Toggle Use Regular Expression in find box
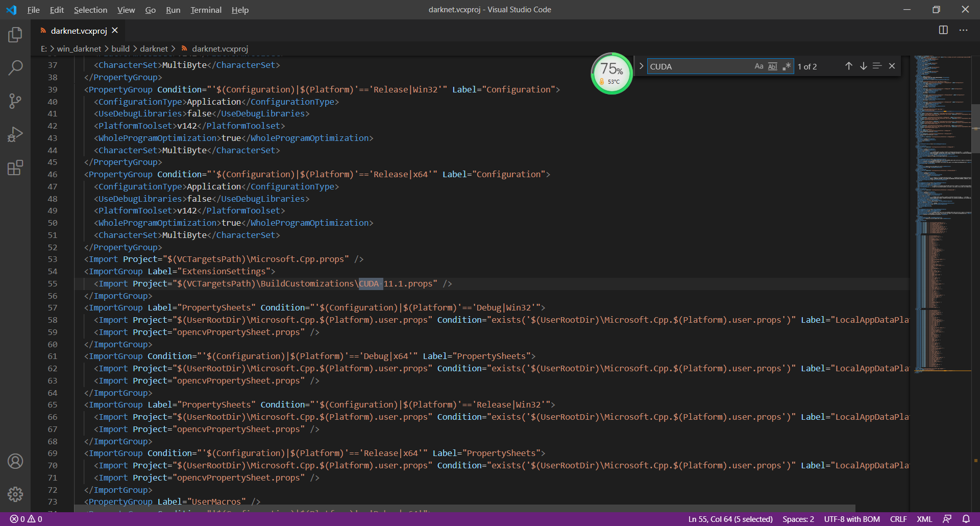980x526 pixels. pos(787,66)
